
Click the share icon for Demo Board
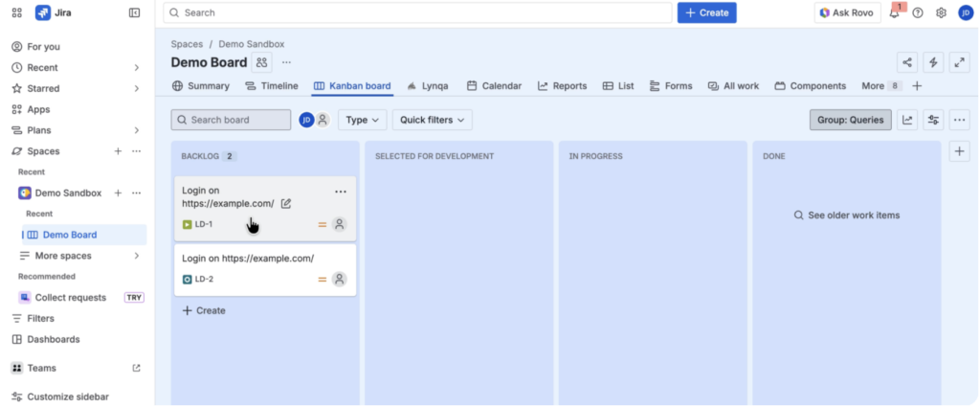pyautogui.click(x=907, y=62)
